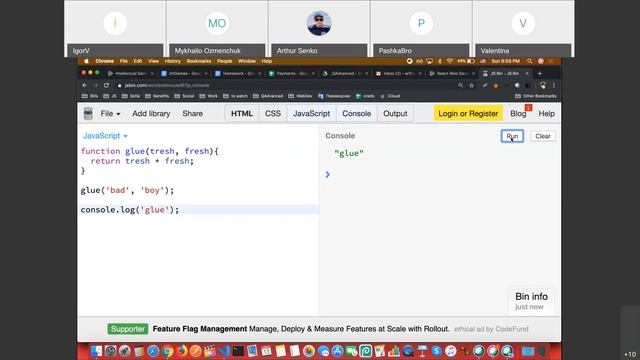640x360 pixels.
Task: Toggle the Console panel button
Action: coord(356,113)
